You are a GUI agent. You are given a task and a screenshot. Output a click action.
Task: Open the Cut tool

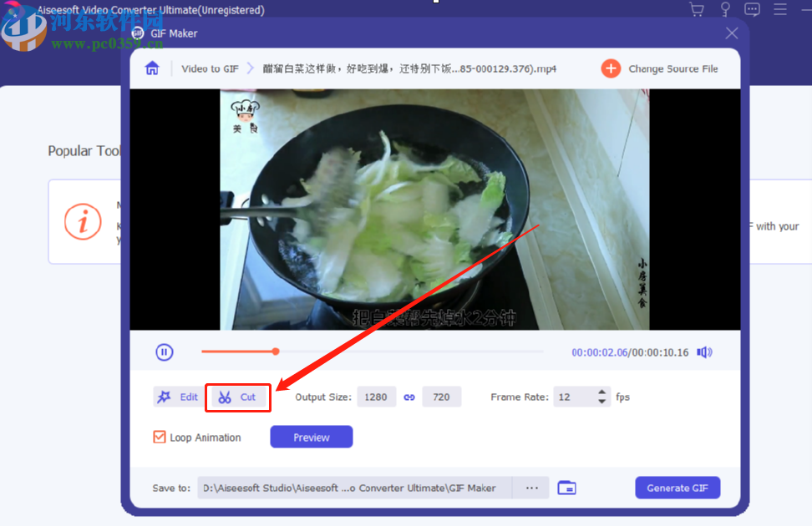point(238,397)
